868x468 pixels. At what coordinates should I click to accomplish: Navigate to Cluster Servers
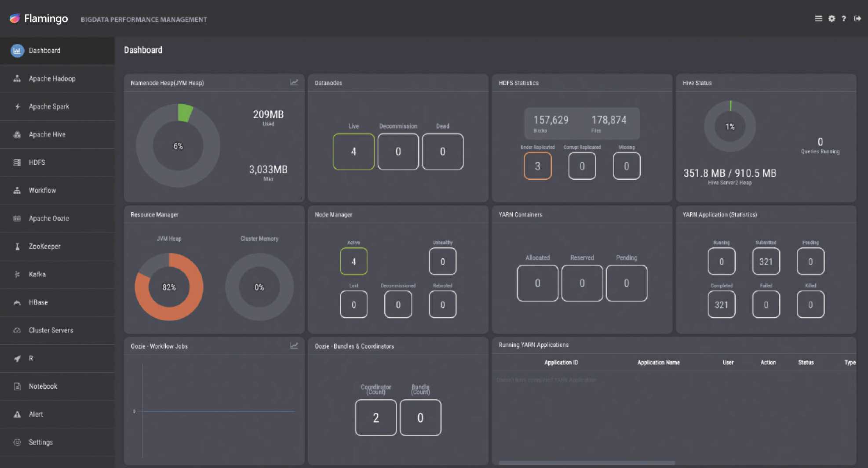coord(51,330)
